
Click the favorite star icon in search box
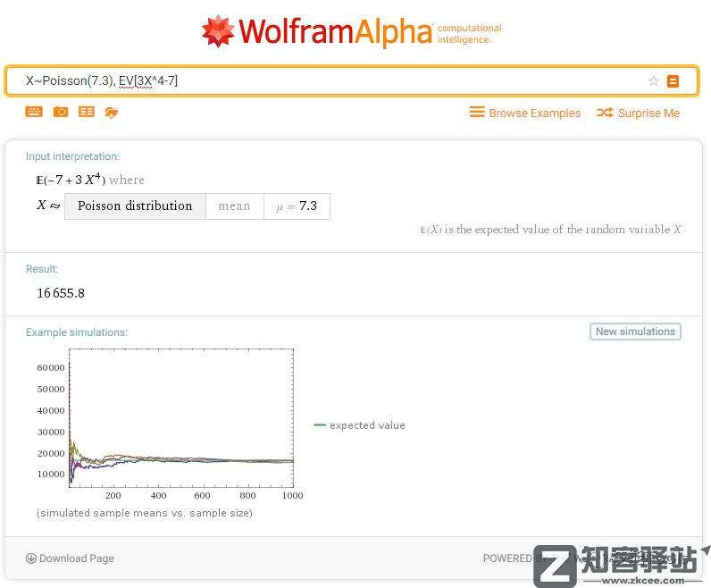[x=653, y=81]
